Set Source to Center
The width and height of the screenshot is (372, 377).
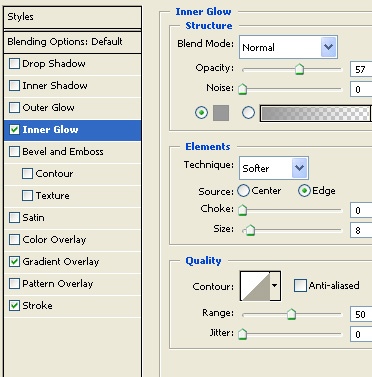(243, 191)
